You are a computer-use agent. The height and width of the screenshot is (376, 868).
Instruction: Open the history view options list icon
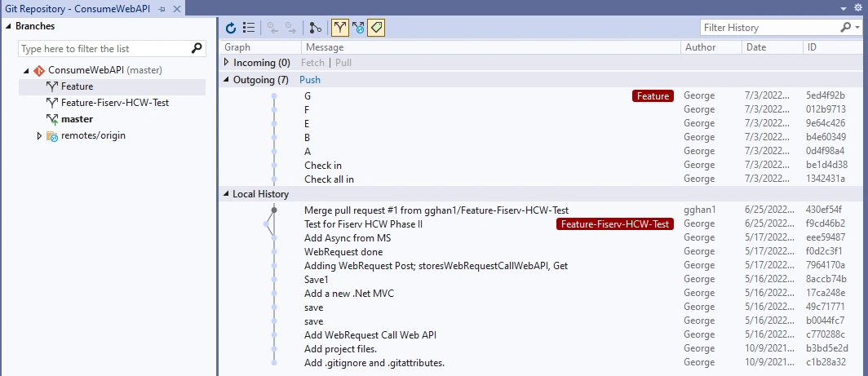[x=249, y=28]
